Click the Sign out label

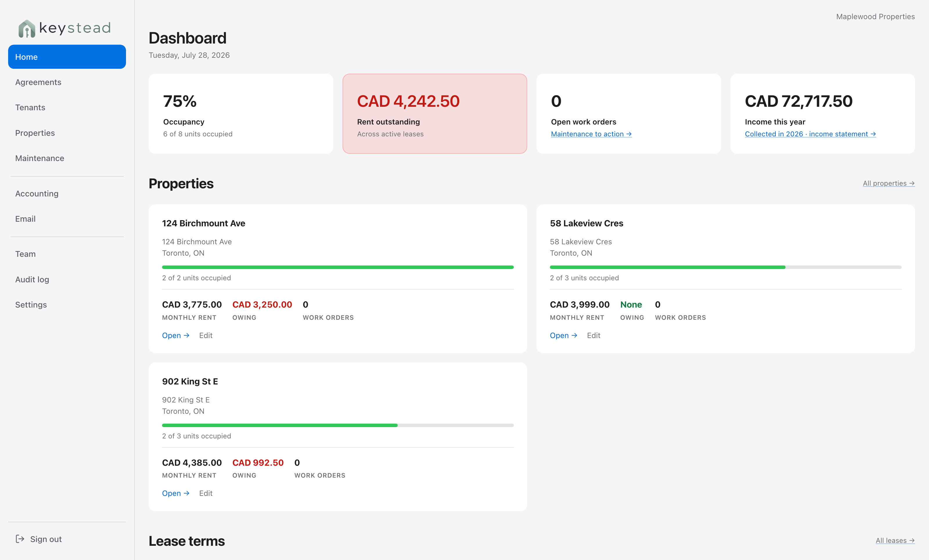(x=46, y=539)
